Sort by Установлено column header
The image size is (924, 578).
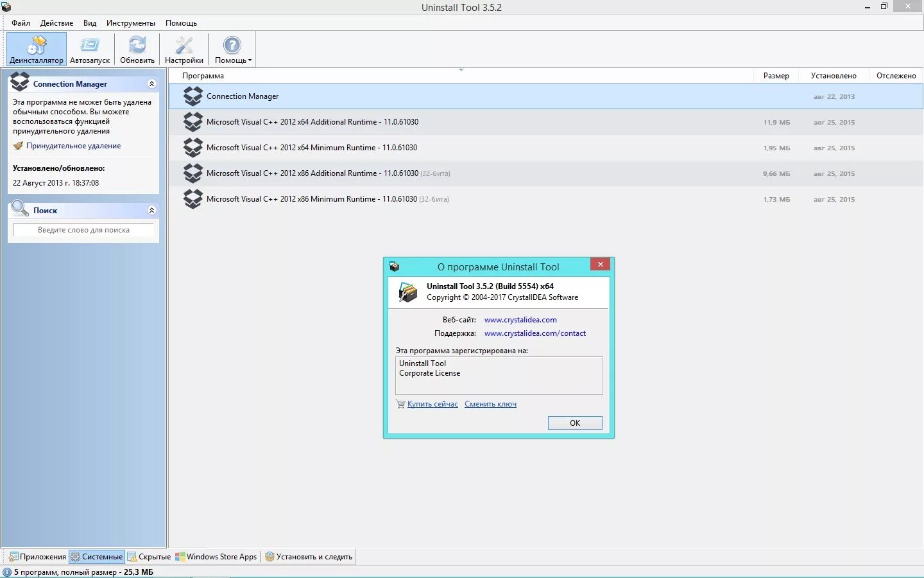[x=834, y=76]
